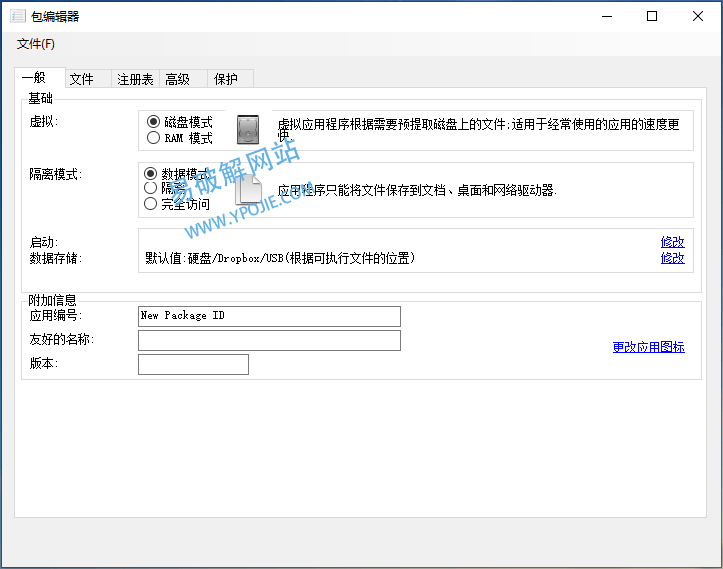723x569 pixels.
Task: Select the RAM 模式 option
Action: coord(154,138)
